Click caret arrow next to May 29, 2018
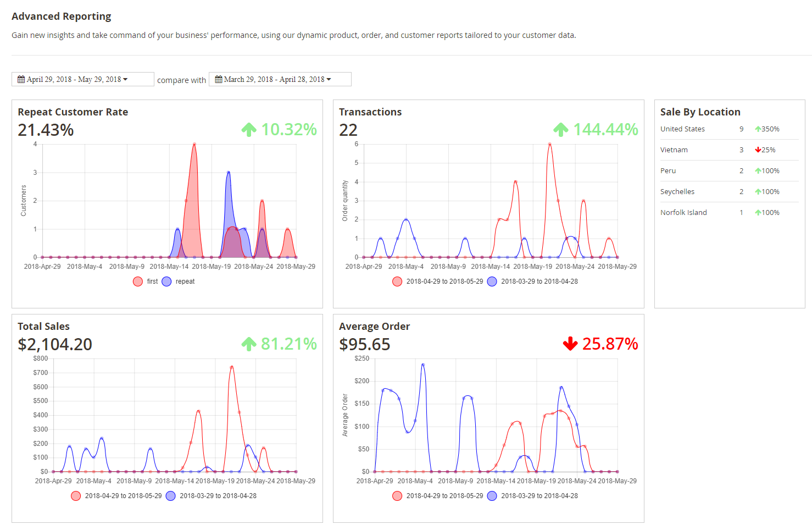This screenshot has height=530, width=812. point(125,80)
